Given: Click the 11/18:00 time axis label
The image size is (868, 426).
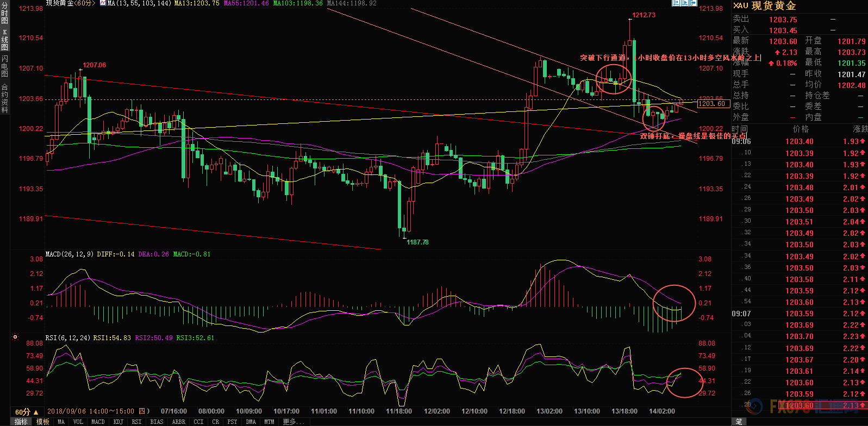Looking at the screenshot, I should pos(399,411).
